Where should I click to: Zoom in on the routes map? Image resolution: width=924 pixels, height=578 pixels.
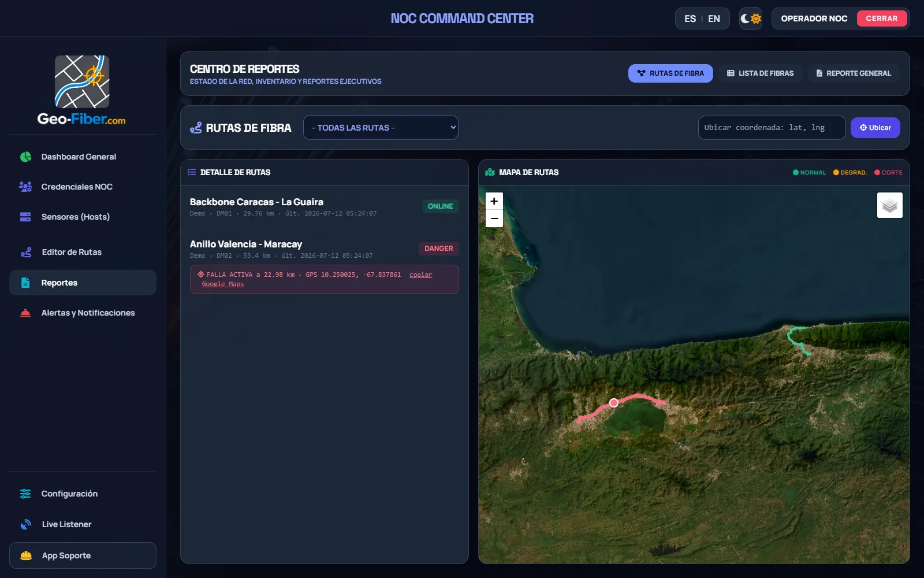click(494, 201)
